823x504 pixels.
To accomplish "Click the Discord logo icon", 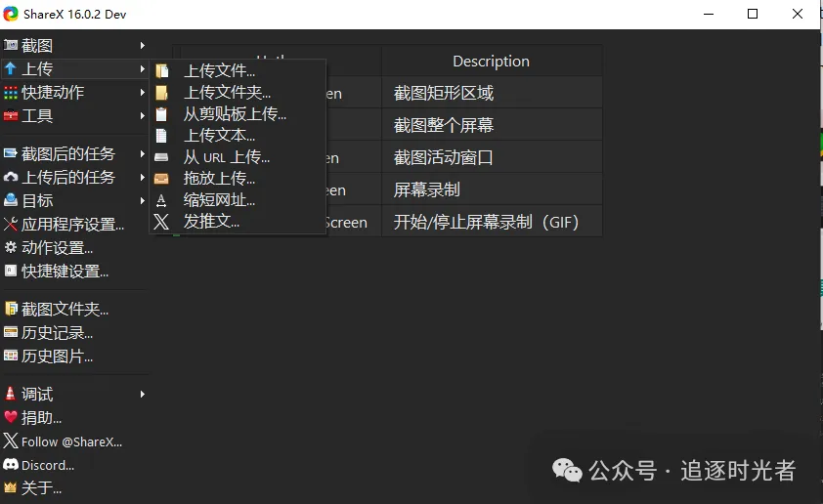I will tap(11, 464).
